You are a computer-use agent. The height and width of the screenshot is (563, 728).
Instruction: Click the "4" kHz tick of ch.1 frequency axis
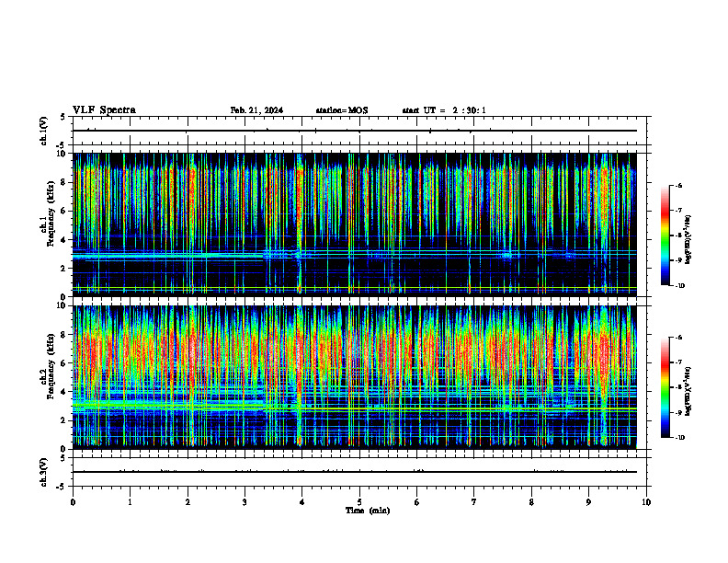(64, 240)
